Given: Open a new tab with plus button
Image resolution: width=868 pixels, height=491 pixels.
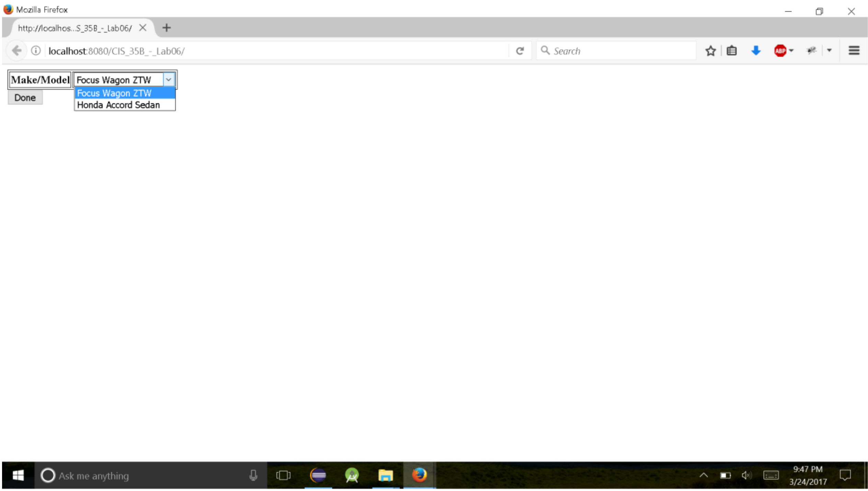Looking at the screenshot, I should pyautogui.click(x=167, y=28).
